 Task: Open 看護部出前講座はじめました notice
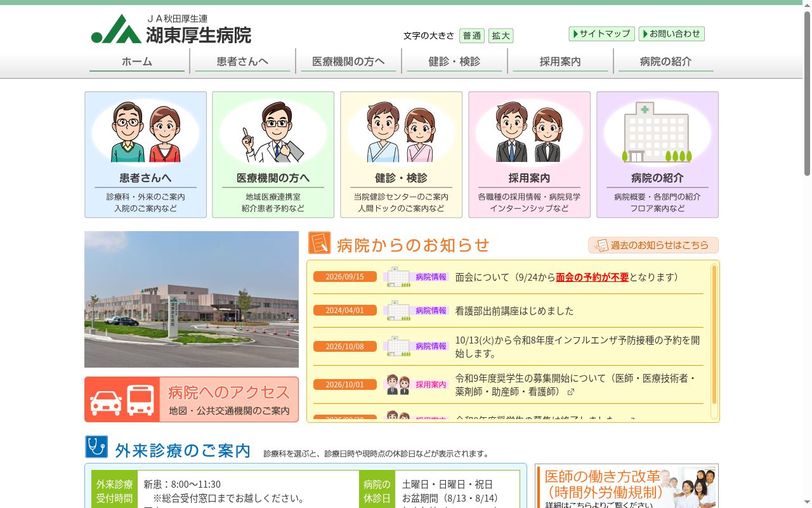pos(514,311)
